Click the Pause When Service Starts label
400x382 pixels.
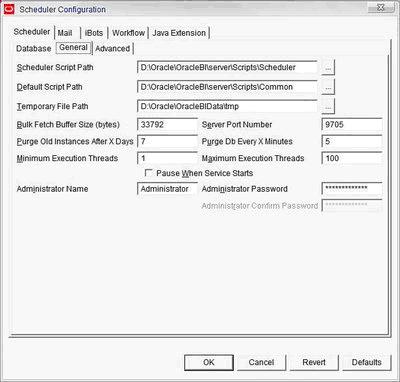pyautogui.click(x=204, y=173)
